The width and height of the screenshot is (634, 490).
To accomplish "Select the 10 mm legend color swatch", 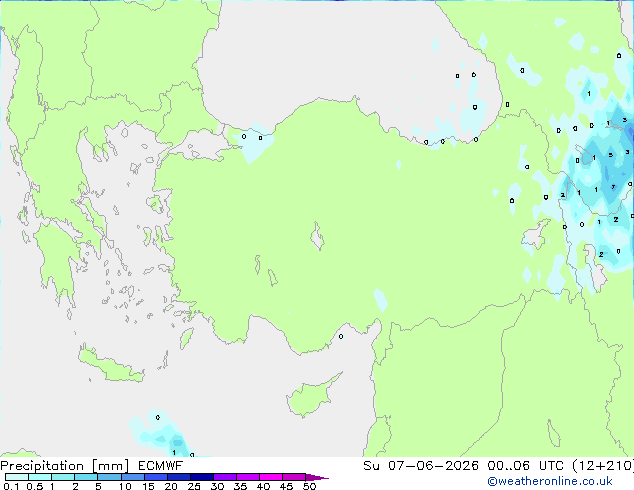I will [x=132, y=477].
